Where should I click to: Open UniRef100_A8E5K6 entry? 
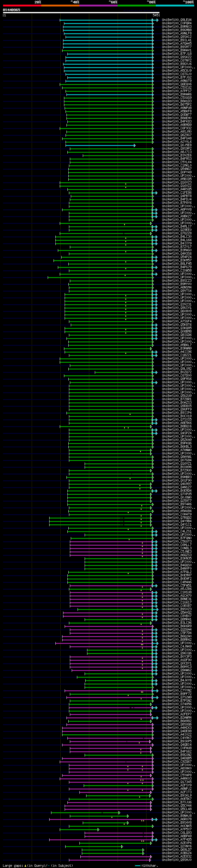[177, 423]
